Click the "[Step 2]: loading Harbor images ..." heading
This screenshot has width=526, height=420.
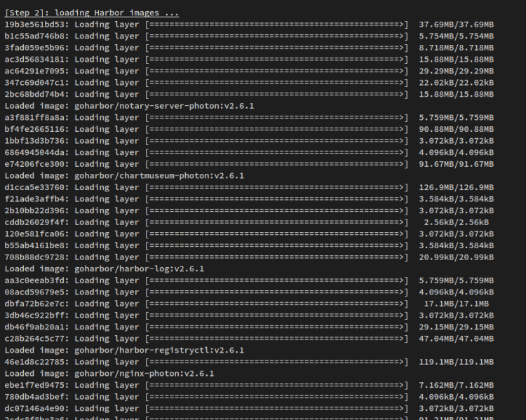coord(92,13)
